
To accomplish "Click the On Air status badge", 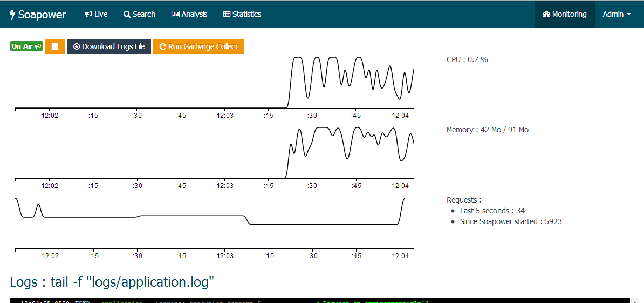I will click(26, 46).
